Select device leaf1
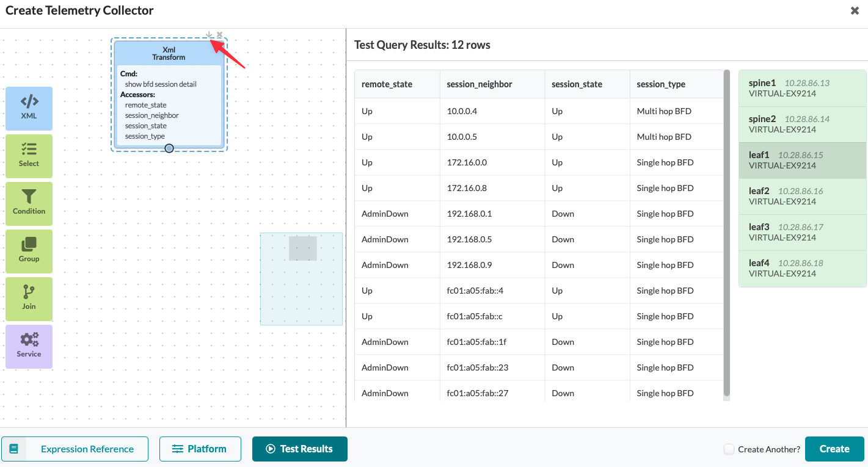 (x=803, y=161)
